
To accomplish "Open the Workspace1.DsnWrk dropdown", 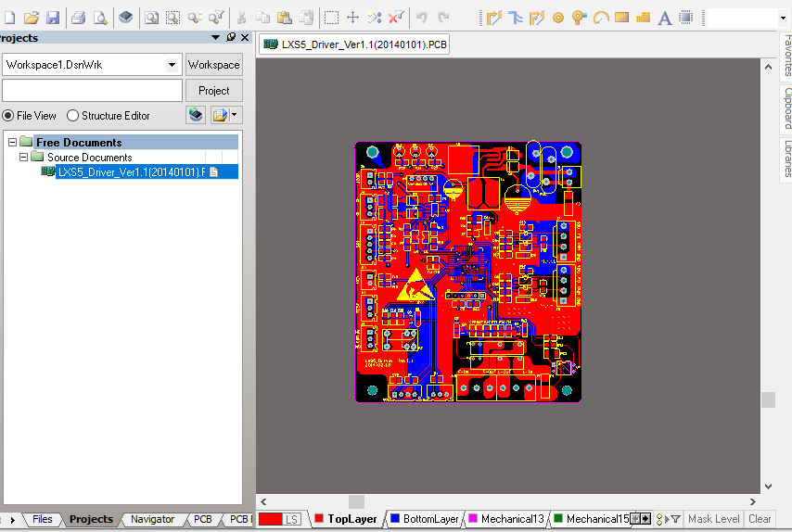I will (172, 65).
